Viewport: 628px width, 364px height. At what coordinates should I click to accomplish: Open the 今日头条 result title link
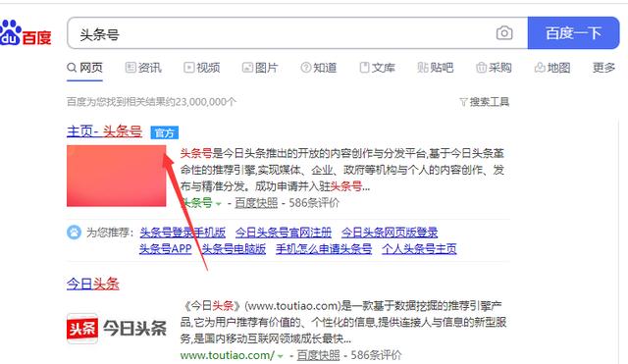pyautogui.click(x=93, y=284)
